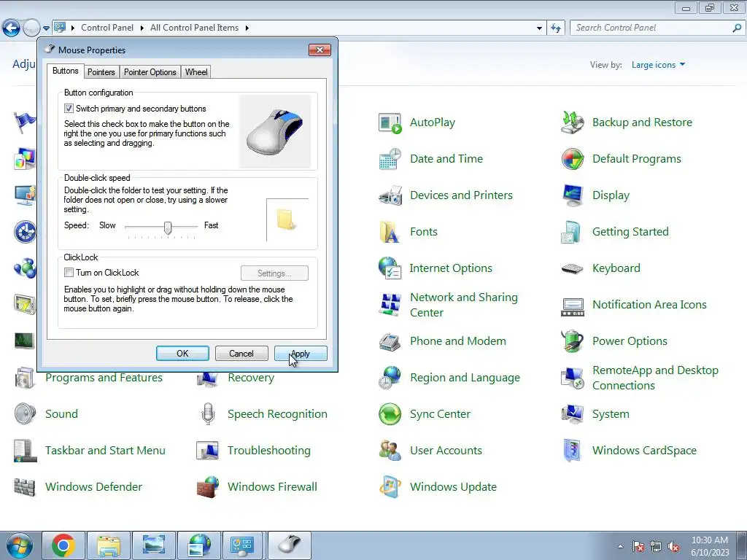Image resolution: width=747 pixels, height=560 pixels.
Task: Click the Apply button
Action: click(x=301, y=354)
